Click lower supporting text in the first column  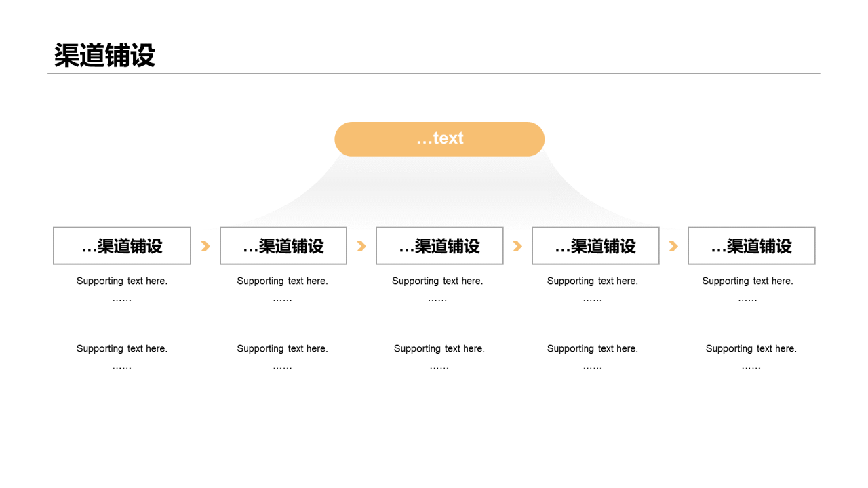pos(122,357)
